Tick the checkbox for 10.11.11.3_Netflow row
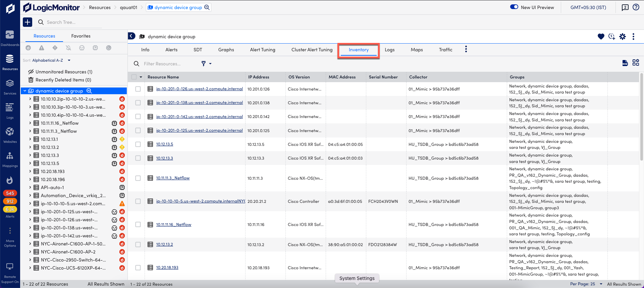644x288 pixels. click(138, 178)
